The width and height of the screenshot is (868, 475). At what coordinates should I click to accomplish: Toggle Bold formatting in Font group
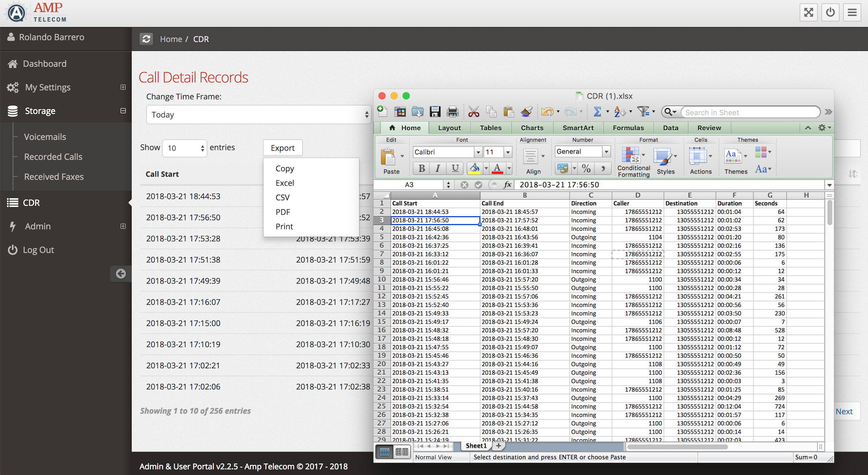[x=422, y=168]
